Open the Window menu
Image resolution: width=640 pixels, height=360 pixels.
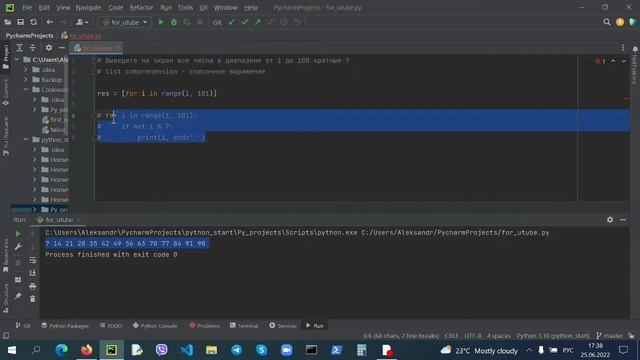(225, 7)
